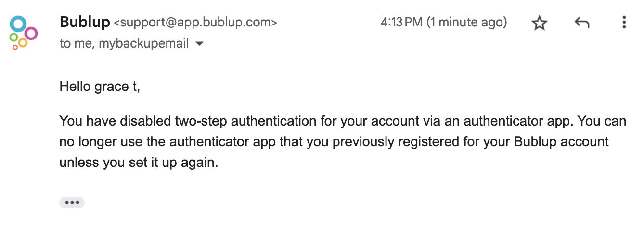Reply using the arrow icon

582,23
